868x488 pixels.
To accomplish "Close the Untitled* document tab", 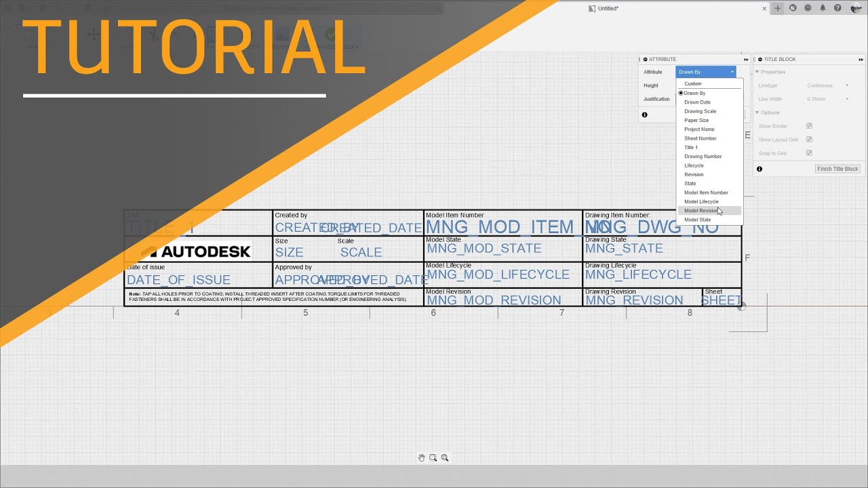I will pos(764,9).
